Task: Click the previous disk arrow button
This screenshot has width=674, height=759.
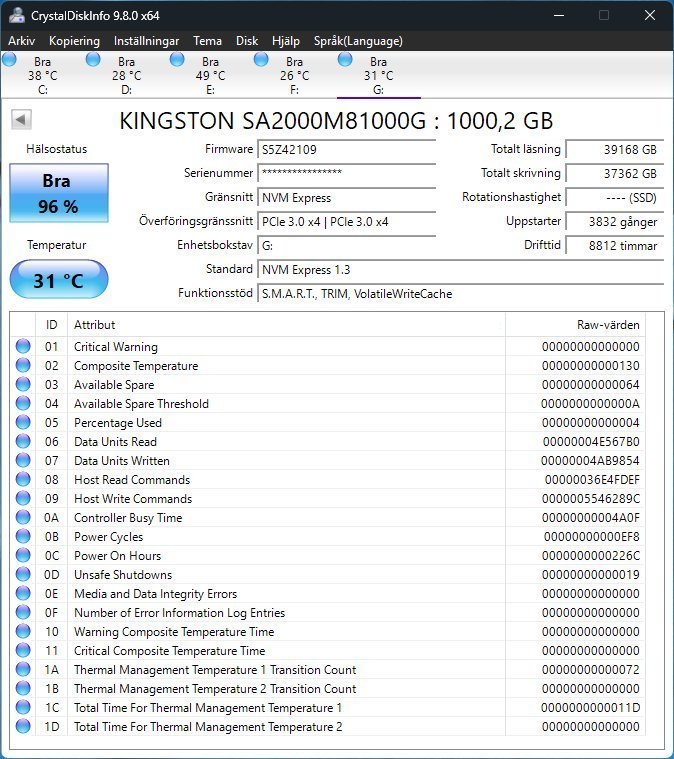Action: tap(20, 120)
